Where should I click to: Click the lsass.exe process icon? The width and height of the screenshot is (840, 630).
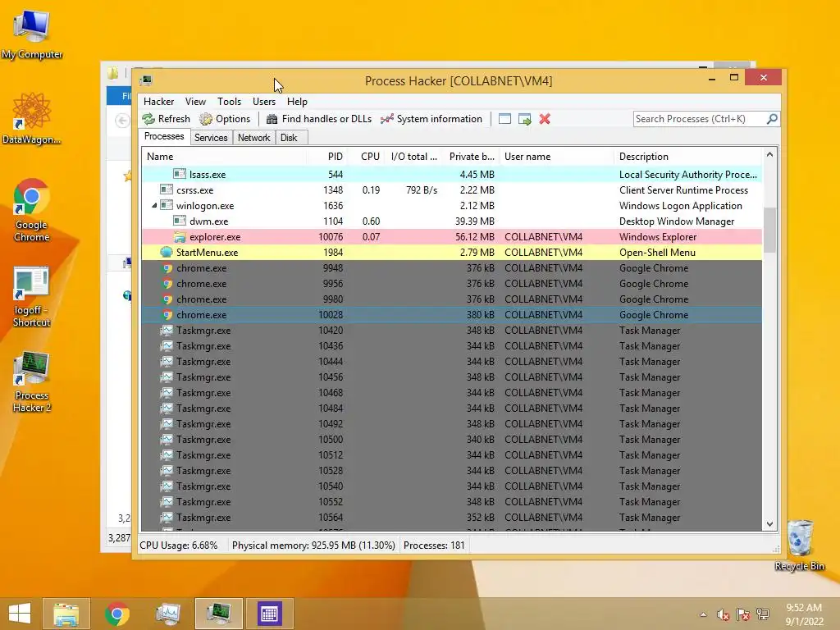click(180, 174)
